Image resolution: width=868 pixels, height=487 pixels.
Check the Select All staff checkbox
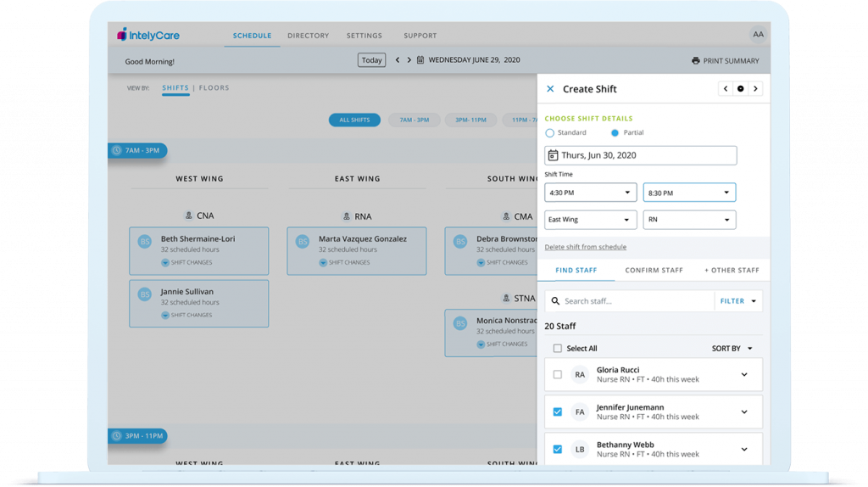point(557,349)
